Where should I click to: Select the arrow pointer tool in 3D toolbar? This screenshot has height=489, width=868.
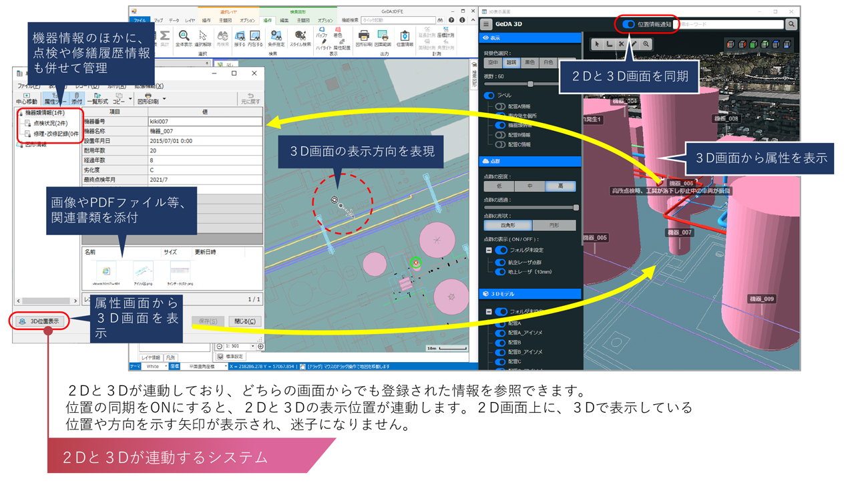(598, 44)
